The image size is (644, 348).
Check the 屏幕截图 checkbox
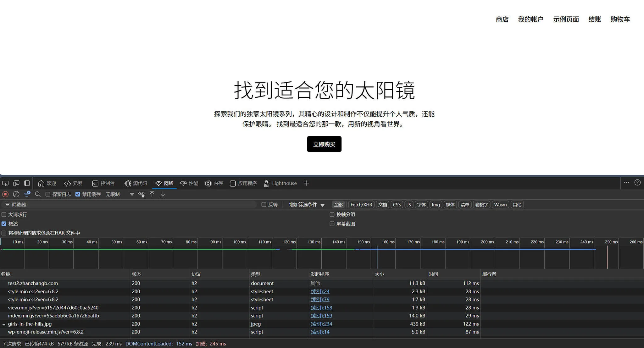[332, 224]
